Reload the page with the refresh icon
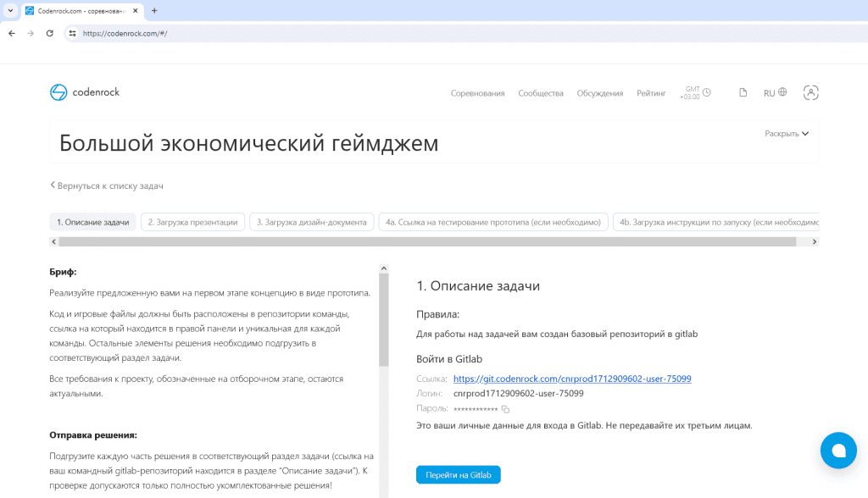The width and height of the screenshot is (868, 498). [x=50, y=33]
